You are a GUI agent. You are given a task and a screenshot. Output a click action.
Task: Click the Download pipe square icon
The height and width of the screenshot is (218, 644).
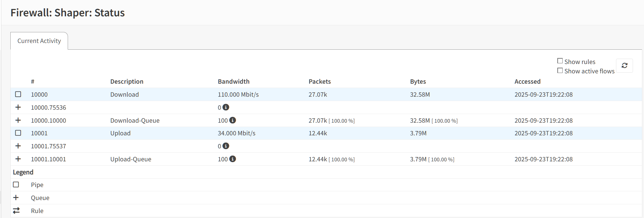coord(18,94)
